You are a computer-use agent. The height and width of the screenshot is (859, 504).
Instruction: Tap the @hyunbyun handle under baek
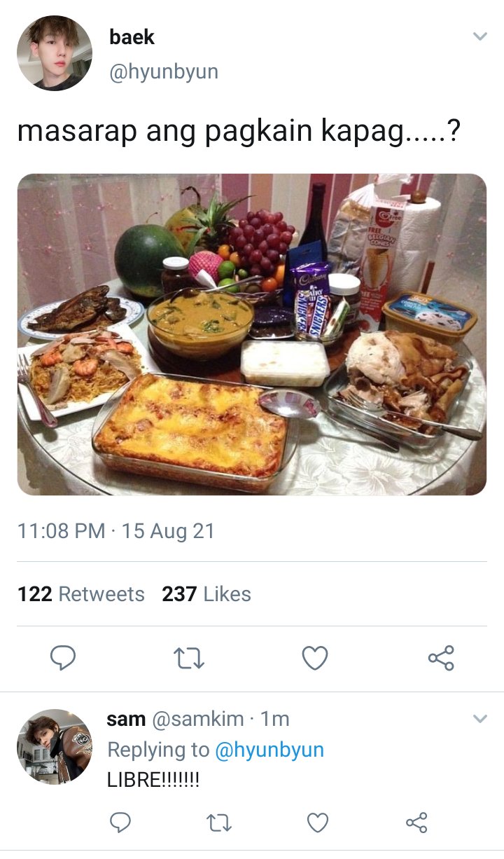[164, 72]
